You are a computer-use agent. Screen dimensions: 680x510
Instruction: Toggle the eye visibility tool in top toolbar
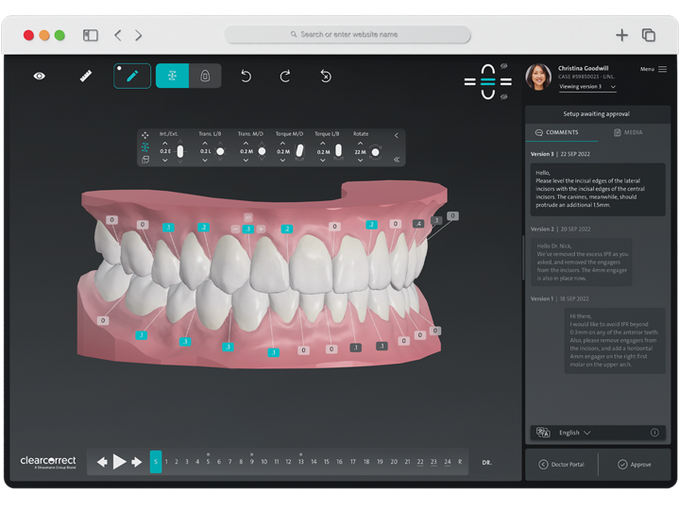pyautogui.click(x=39, y=76)
